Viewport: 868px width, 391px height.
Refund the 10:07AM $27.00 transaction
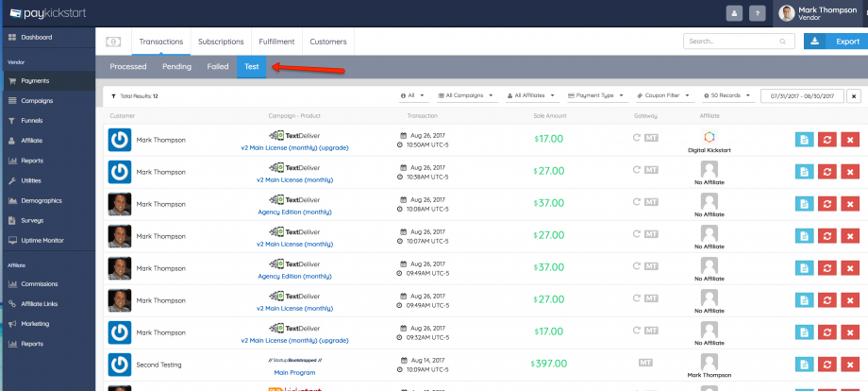[827, 236]
